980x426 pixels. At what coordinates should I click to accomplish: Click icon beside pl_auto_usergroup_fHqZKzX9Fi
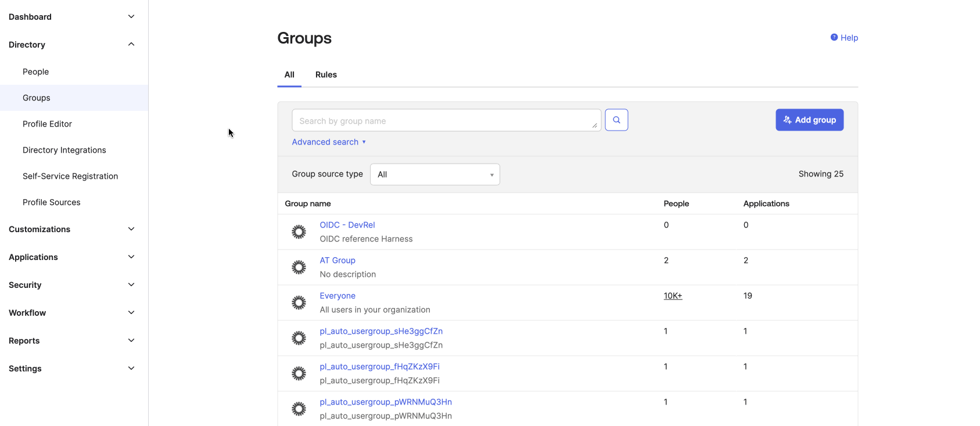(299, 374)
